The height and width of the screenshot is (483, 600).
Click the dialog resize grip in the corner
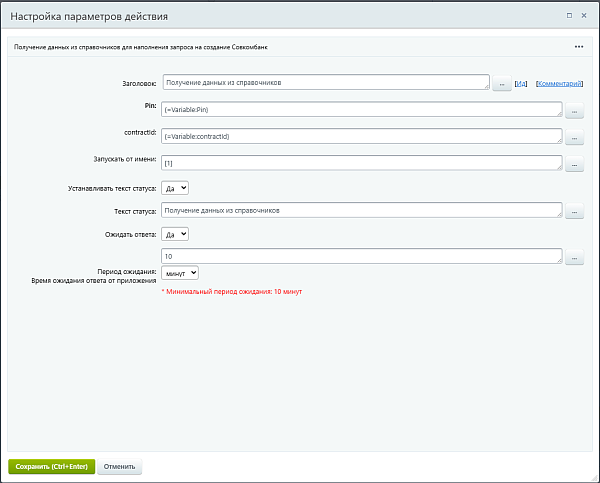click(594, 477)
